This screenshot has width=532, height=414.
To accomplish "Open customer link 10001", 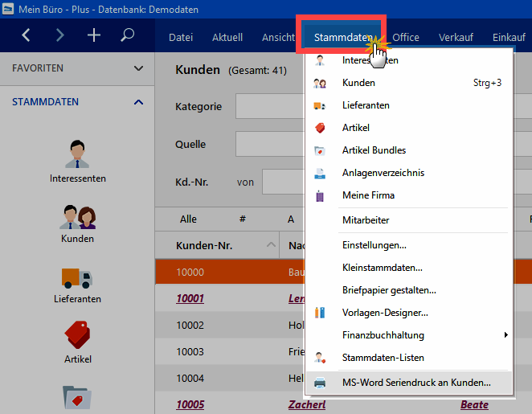I will click(x=190, y=298).
